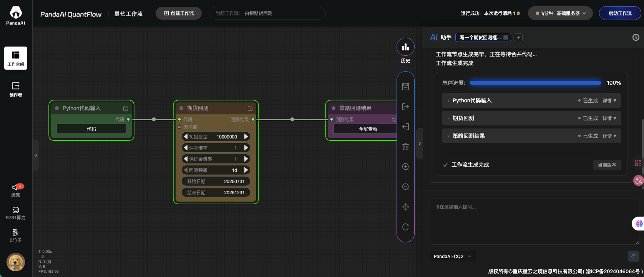Viewport: 644px width, 277px height.
Task: Save the workflow with the canvas toolbar save icon
Action: [405, 87]
